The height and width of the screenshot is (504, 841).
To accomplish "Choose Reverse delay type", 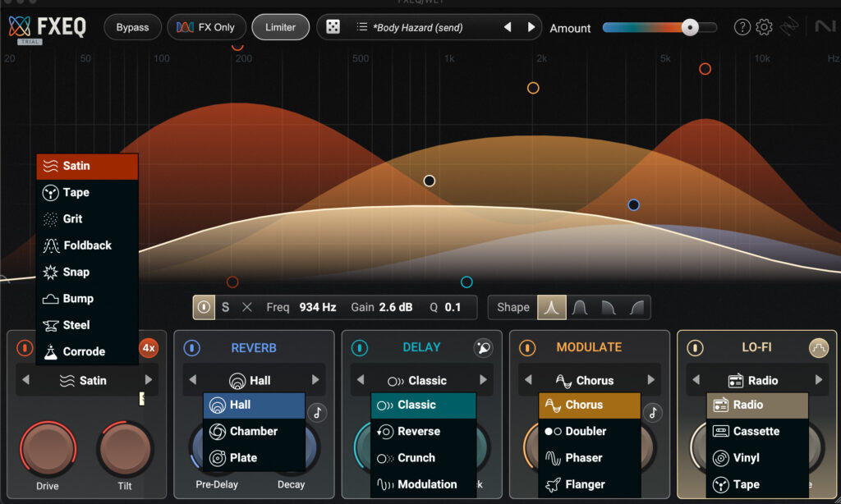I will click(423, 432).
